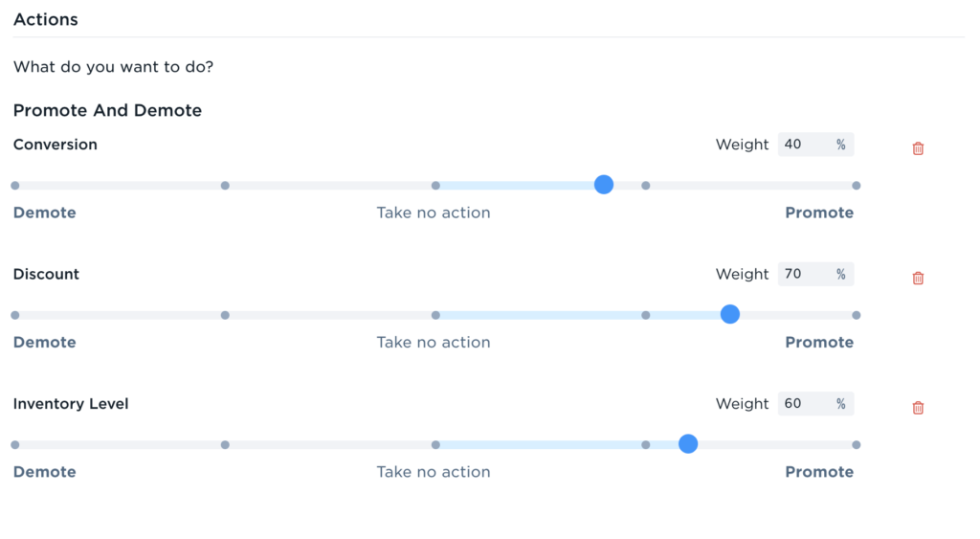Remove the Discount rule using trash icon
The width and height of the screenshot is (980, 539).
pos(918,278)
